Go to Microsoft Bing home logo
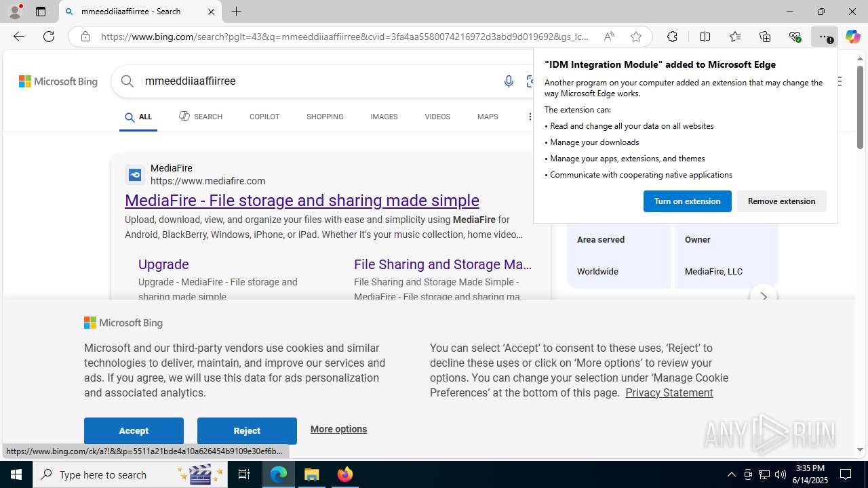The height and width of the screenshot is (488, 868). 58,81
